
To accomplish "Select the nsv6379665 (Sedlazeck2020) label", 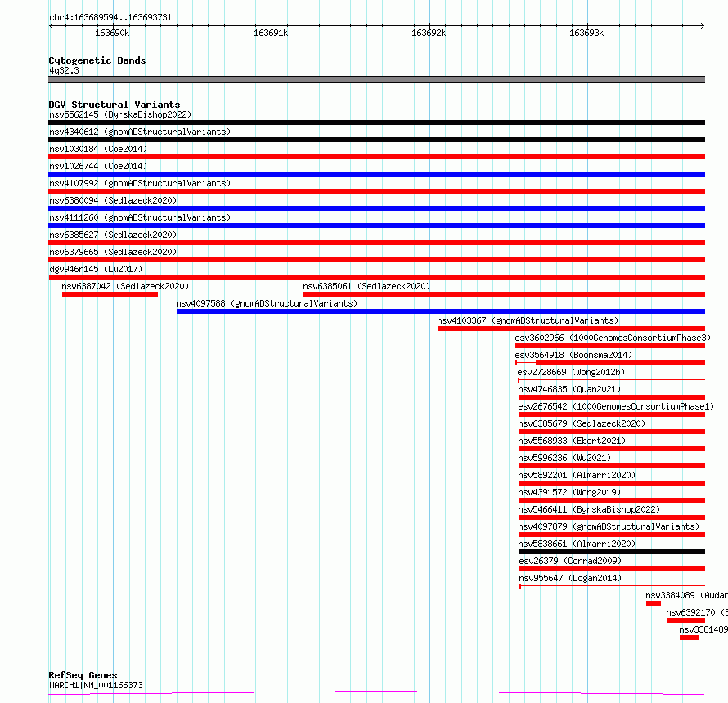I will [113, 252].
